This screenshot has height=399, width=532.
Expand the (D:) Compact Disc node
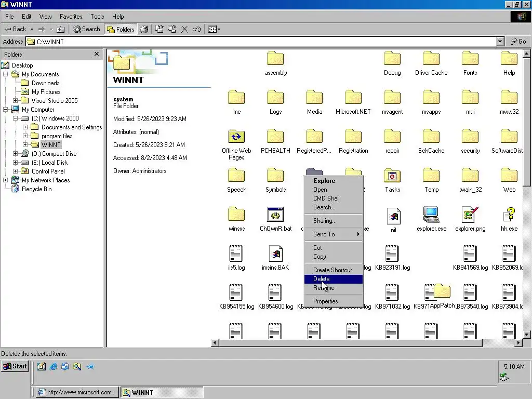(x=15, y=153)
